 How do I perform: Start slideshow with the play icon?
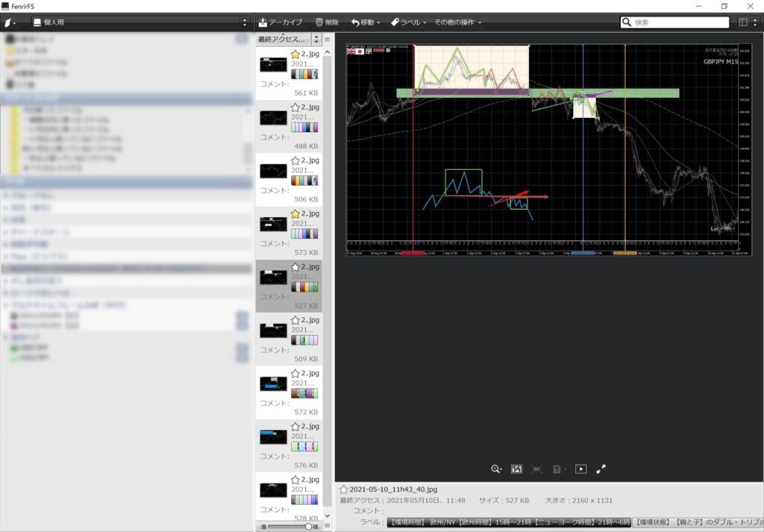(580, 469)
